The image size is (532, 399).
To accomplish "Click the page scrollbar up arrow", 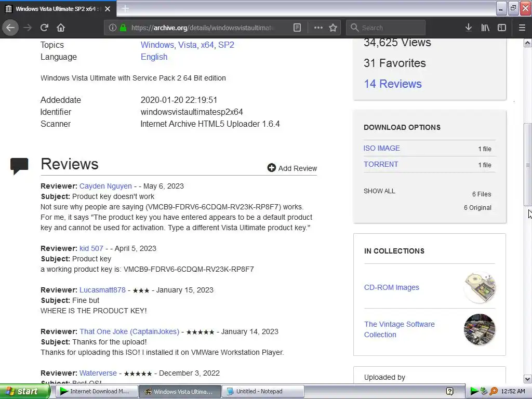I will (x=528, y=43).
